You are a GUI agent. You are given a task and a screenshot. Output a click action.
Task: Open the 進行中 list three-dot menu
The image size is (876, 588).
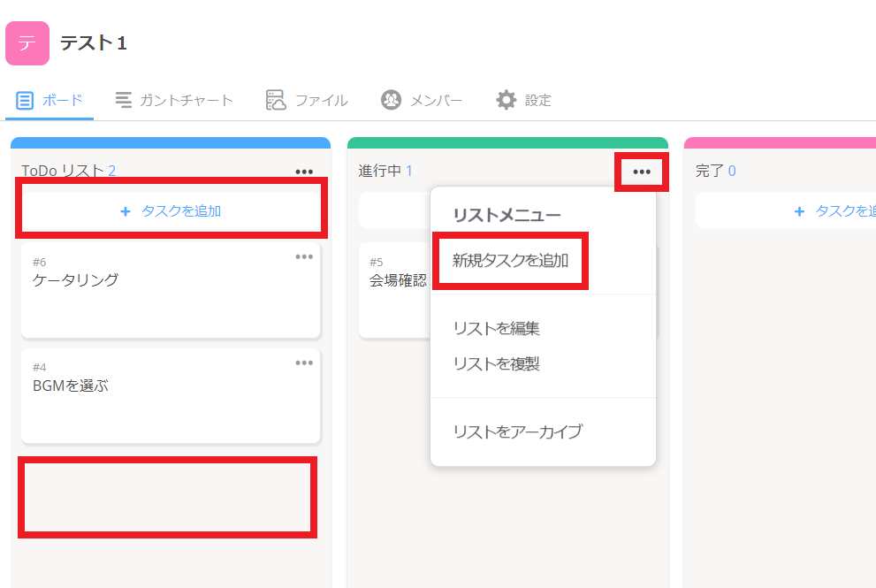pos(642,172)
